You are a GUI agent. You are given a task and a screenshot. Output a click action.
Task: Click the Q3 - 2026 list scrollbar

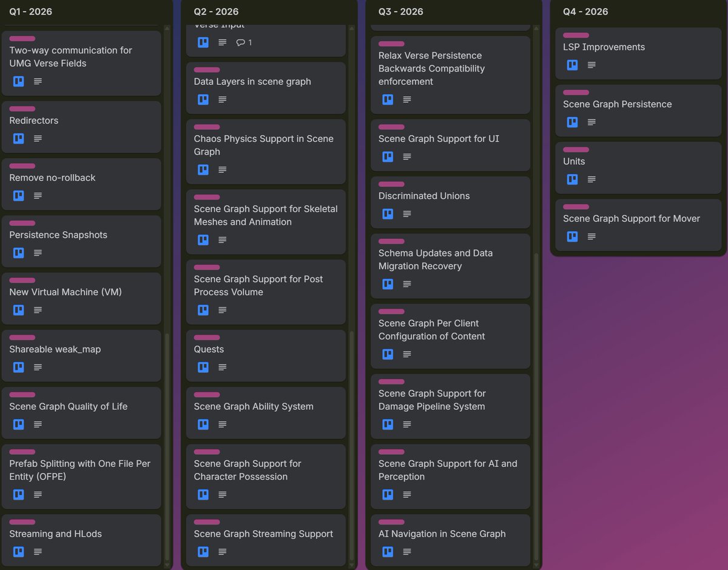click(536, 406)
